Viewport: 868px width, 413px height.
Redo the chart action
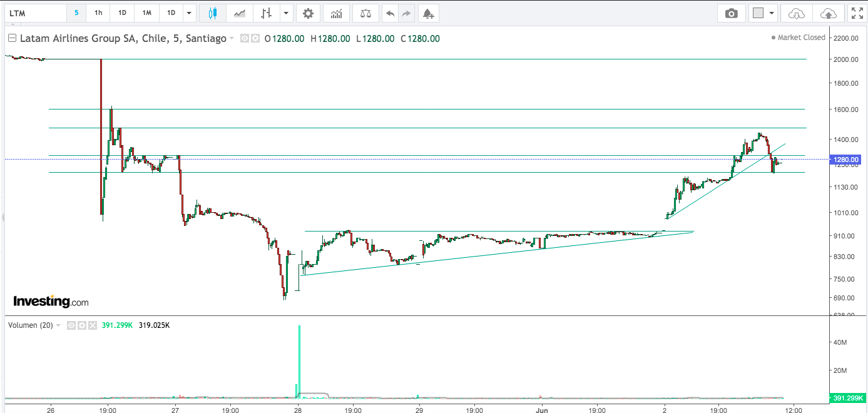coord(407,13)
